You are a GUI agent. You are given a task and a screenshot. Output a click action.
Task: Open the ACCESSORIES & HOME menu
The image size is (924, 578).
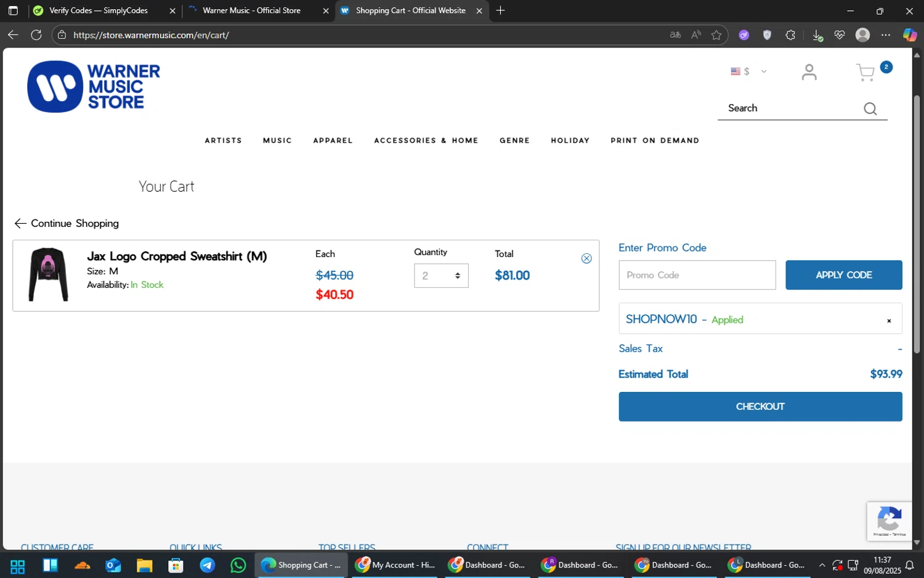coord(426,140)
